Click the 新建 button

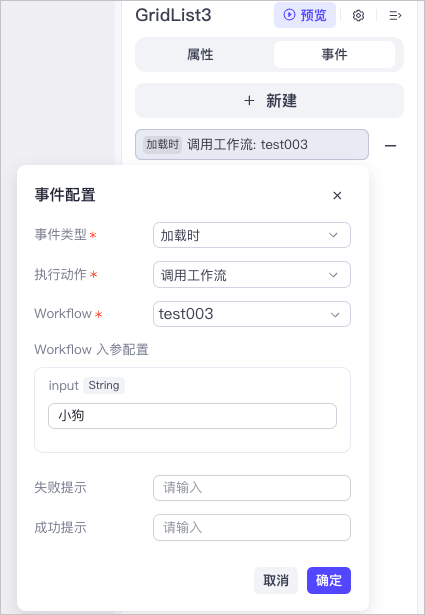coord(269,100)
